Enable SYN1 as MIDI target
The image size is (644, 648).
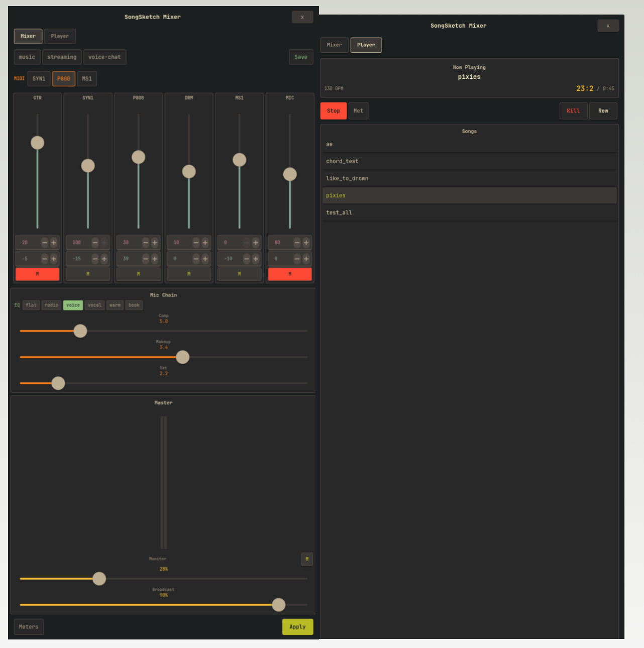(x=39, y=79)
